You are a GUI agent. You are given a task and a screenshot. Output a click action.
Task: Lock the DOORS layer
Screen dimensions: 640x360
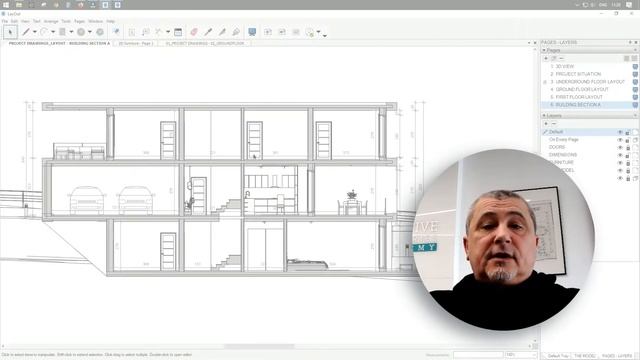point(628,147)
